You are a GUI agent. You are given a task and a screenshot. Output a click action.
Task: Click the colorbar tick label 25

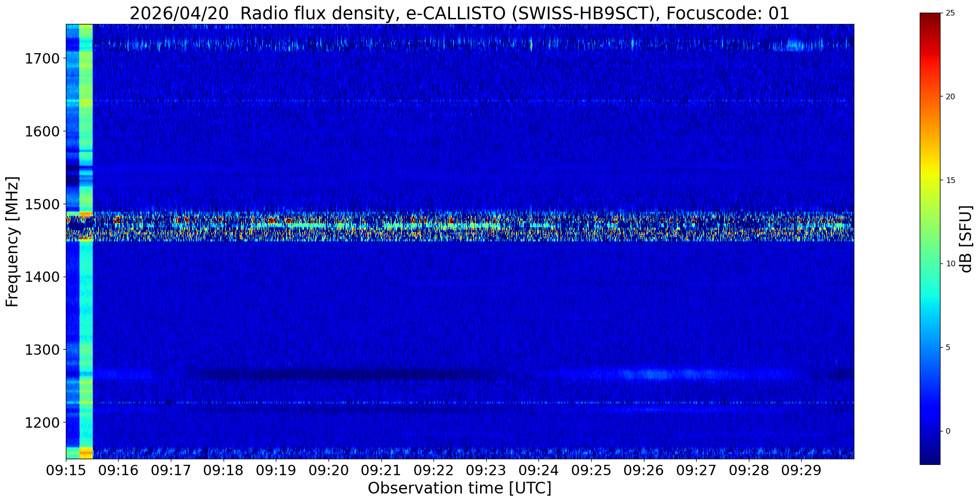click(950, 13)
